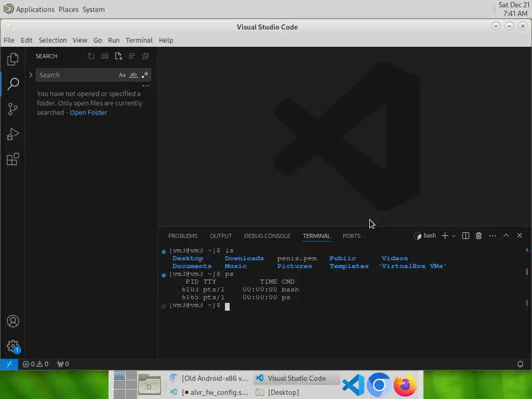This screenshot has width=532, height=399.
Task: Open notifications bell in status bar
Action: tap(520, 364)
